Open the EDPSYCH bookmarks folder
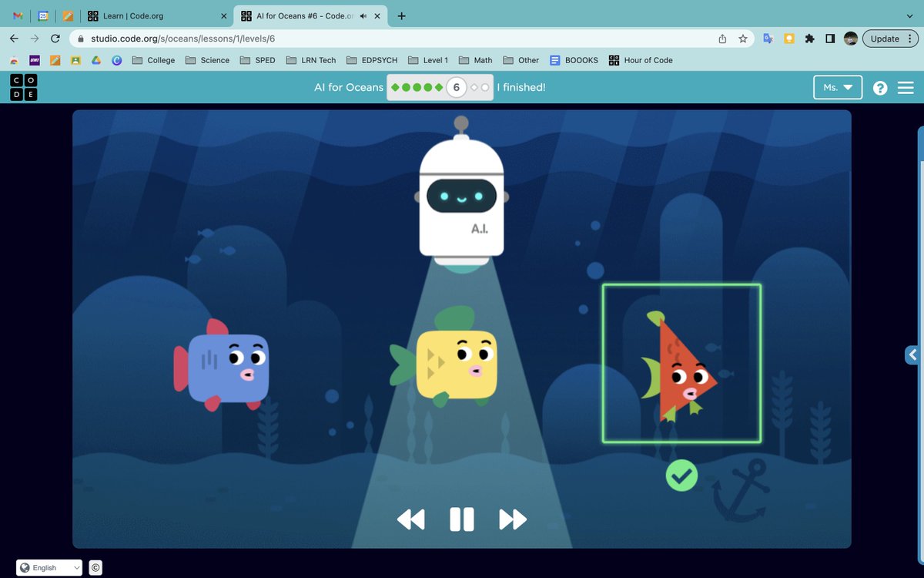This screenshot has height=578, width=924. click(372, 60)
